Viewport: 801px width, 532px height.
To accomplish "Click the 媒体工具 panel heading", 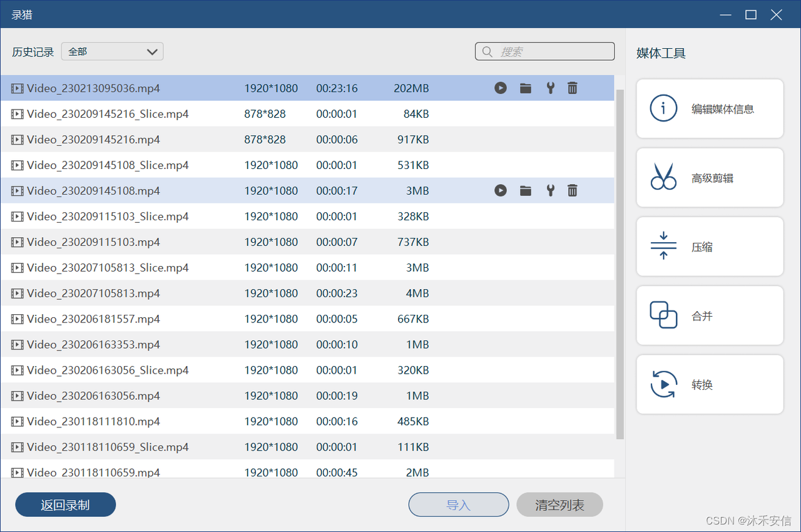I will click(661, 53).
